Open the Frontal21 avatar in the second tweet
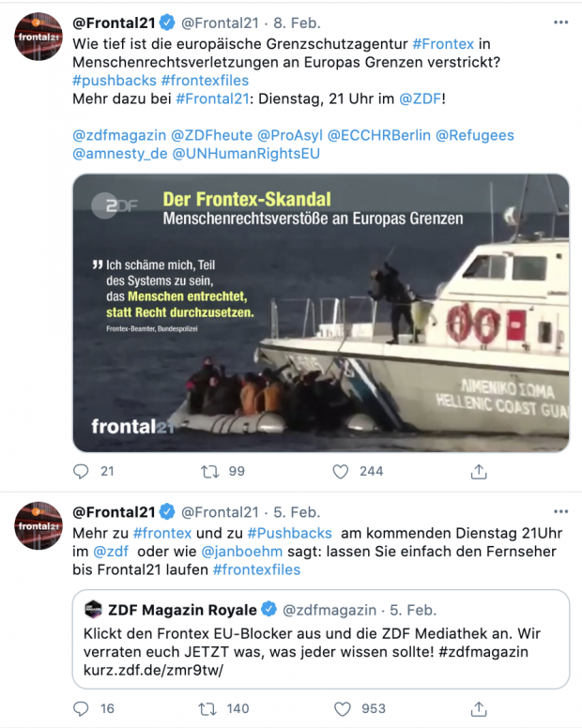 click(38, 528)
